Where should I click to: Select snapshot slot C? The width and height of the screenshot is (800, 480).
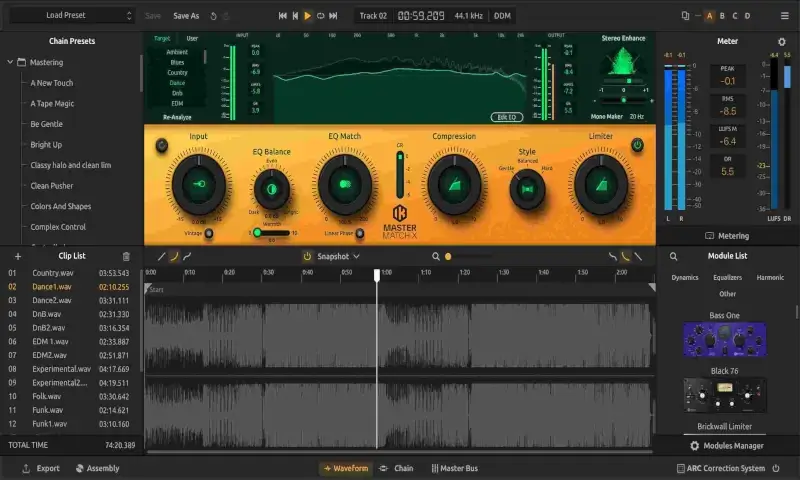(735, 16)
